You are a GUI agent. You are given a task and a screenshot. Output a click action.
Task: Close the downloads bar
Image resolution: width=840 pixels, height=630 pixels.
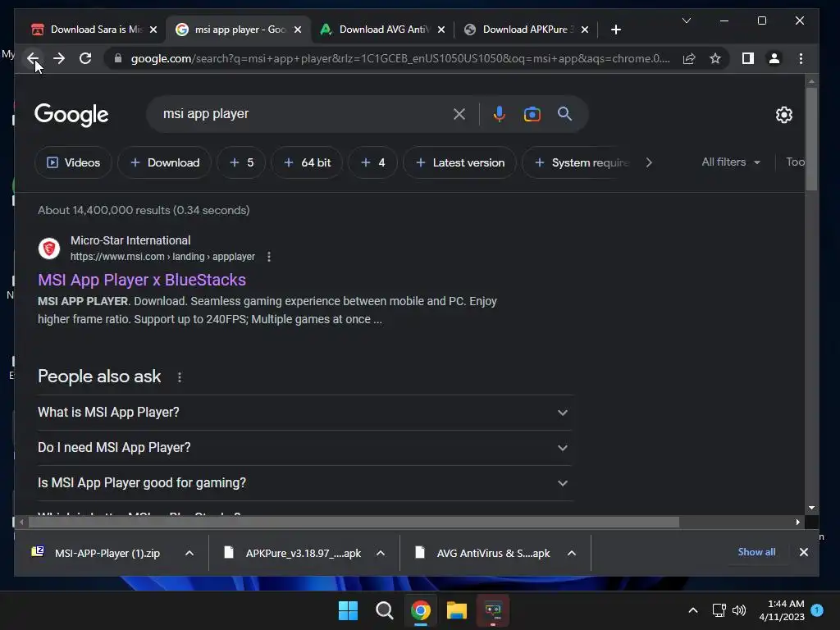point(804,552)
